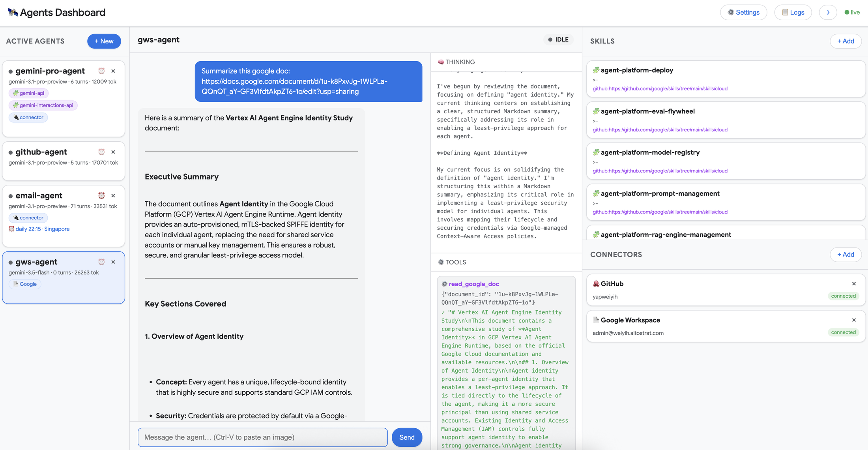The height and width of the screenshot is (450, 868).
Task: Click the IDLE status badge
Action: [558, 39]
